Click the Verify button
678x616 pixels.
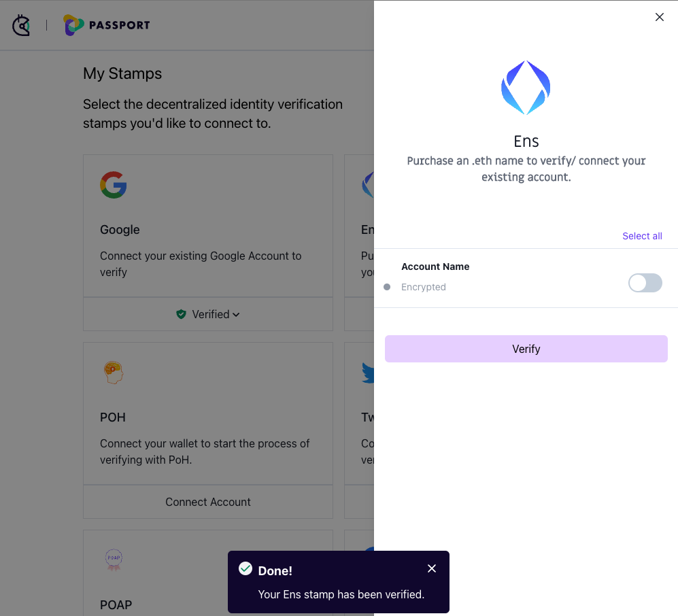526,349
